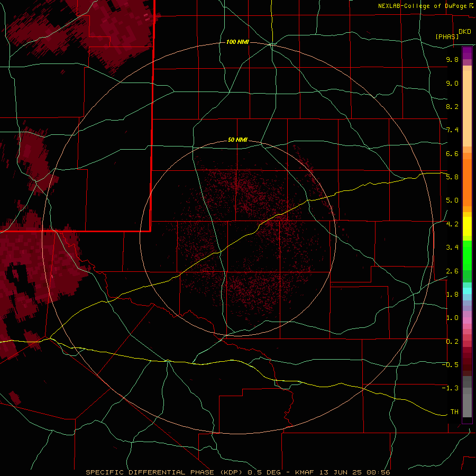Screen dimensions: 476x476
Task: Select the 1.8 legend value
Action: 452,295
